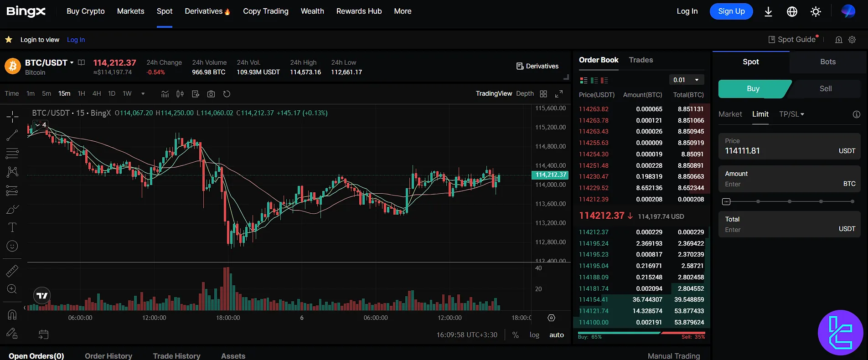Image resolution: width=868 pixels, height=360 pixels.
Task: Show only buy orders in order book
Action: [x=594, y=80]
